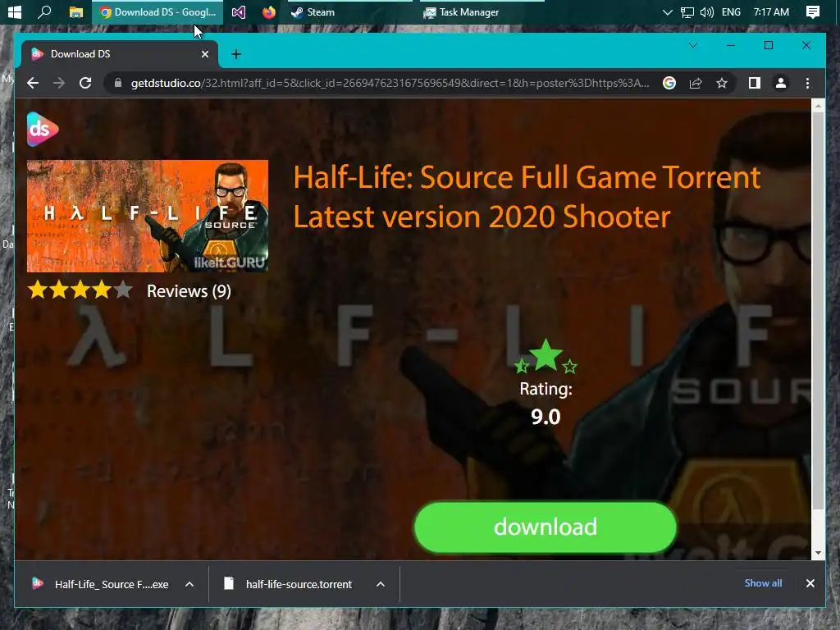
Task: Go forward in browser history
Action: click(59, 83)
